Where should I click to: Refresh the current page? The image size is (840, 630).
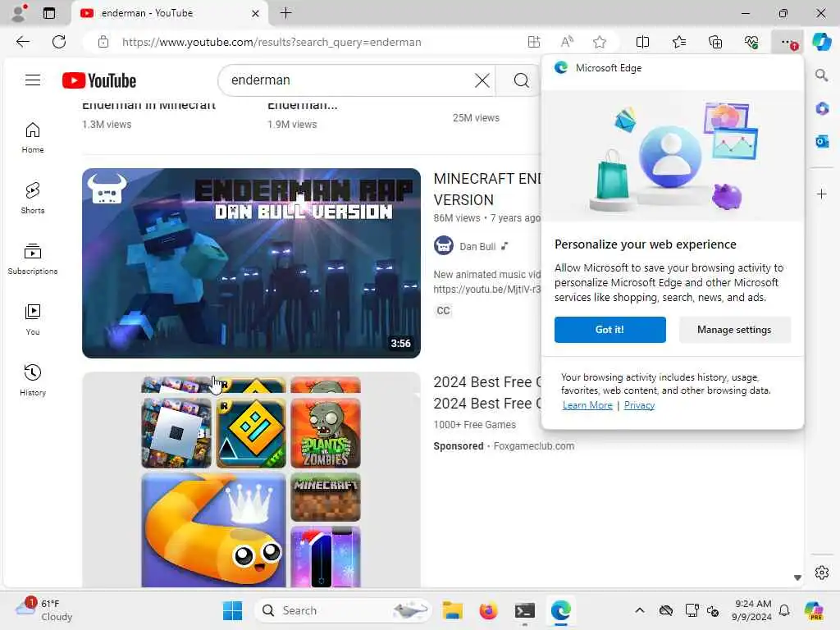pyautogui.click(x=59, y=42)
